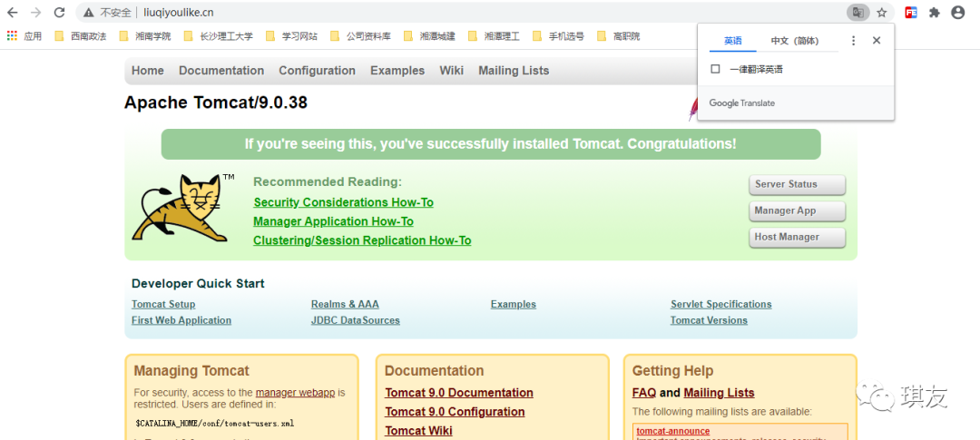Open the Tomcat Wiki link

418,431
